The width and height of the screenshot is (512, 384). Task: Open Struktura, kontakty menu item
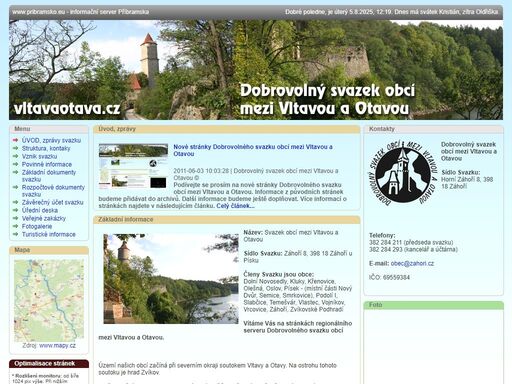(x=46, y=148)
